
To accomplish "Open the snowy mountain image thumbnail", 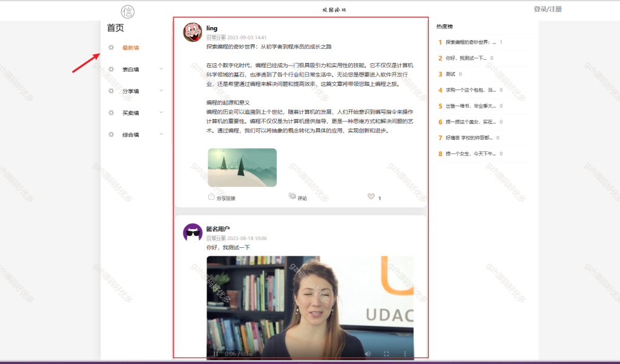I will [242, 167].
